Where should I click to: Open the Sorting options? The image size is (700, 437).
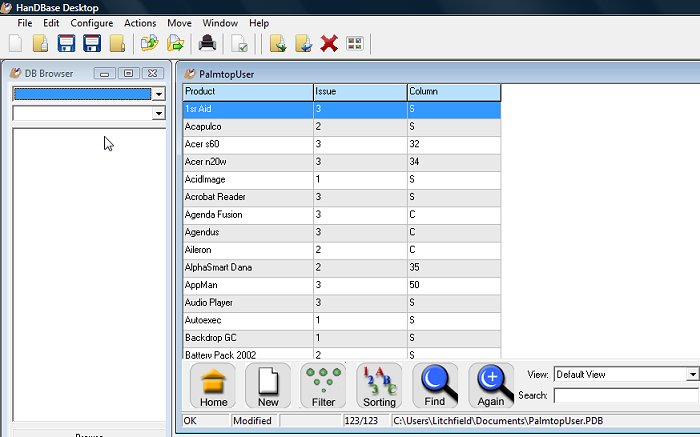click(379, 386)
